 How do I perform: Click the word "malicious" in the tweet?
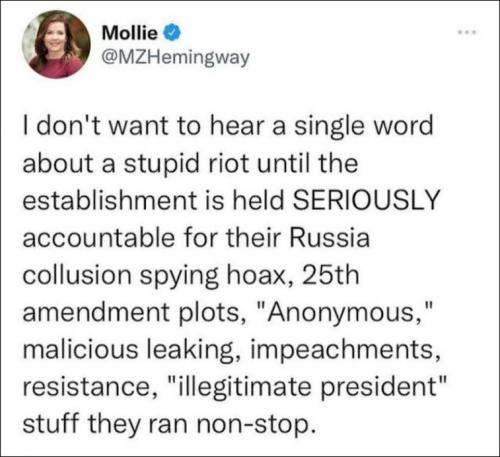80,350
